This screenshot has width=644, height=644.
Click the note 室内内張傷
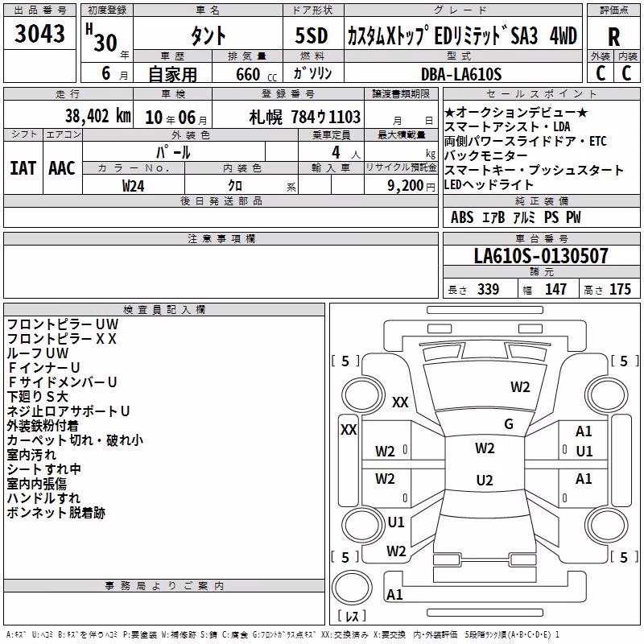point(36,484)
